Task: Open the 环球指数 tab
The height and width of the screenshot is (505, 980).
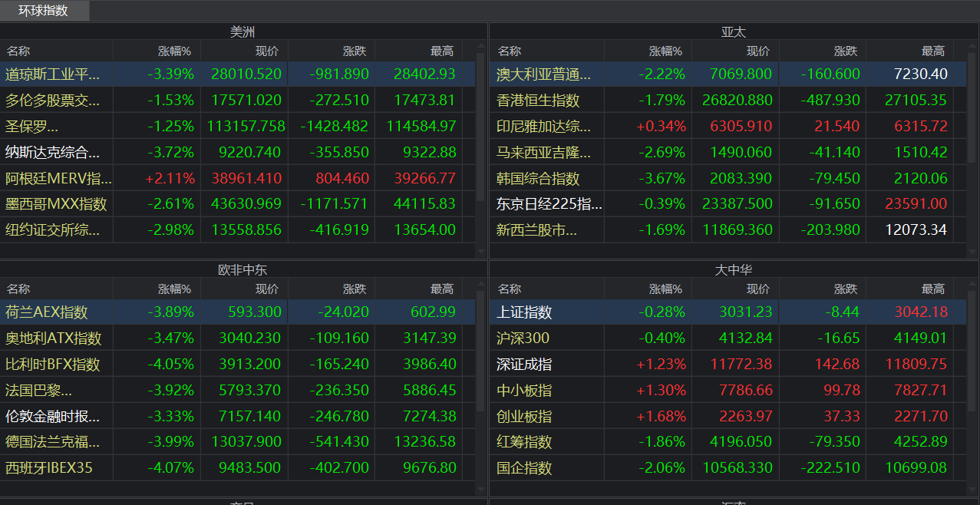Action: 44,11
